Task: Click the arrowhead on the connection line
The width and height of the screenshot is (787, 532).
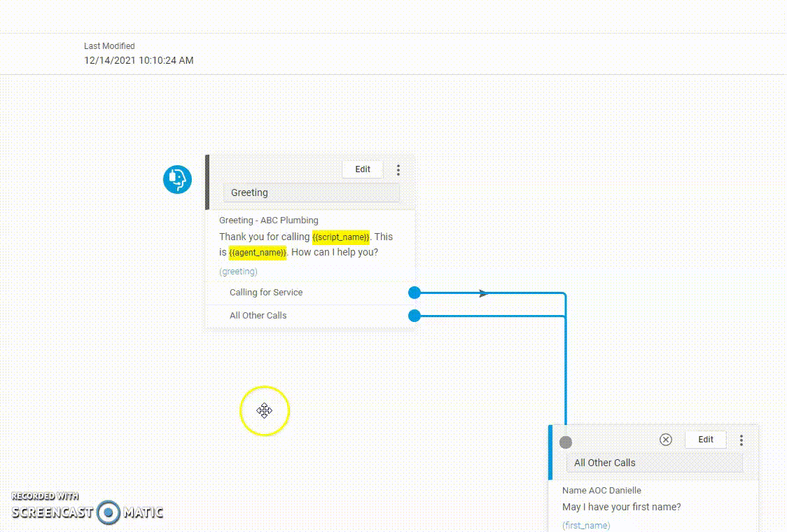Action: click(483, 293)
